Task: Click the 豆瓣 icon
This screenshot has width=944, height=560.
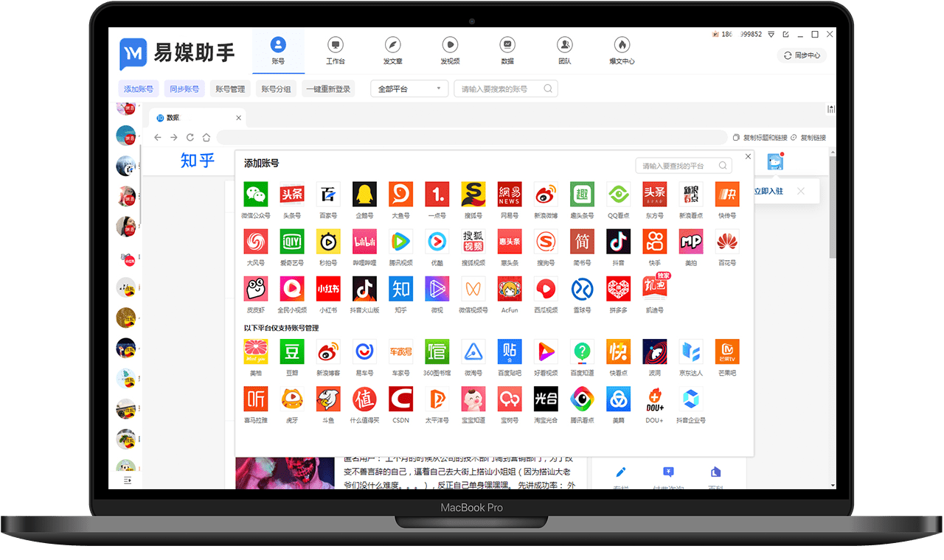Action: point(292,351)
